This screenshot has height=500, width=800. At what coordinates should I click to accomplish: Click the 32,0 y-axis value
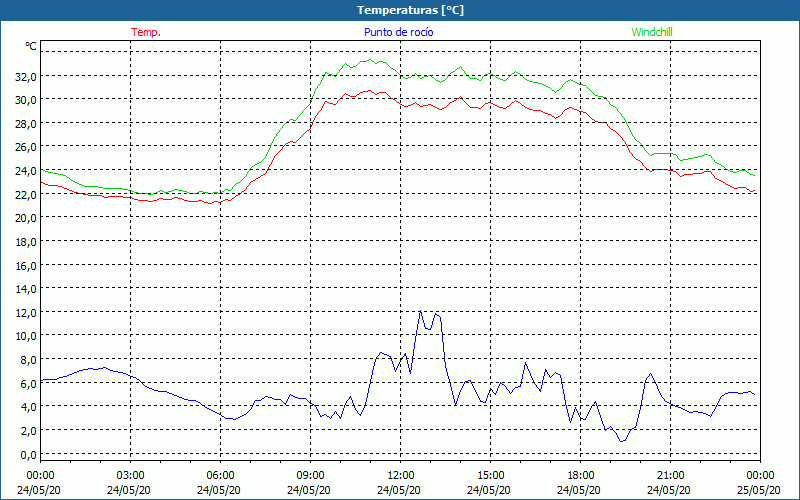[26, 77]
